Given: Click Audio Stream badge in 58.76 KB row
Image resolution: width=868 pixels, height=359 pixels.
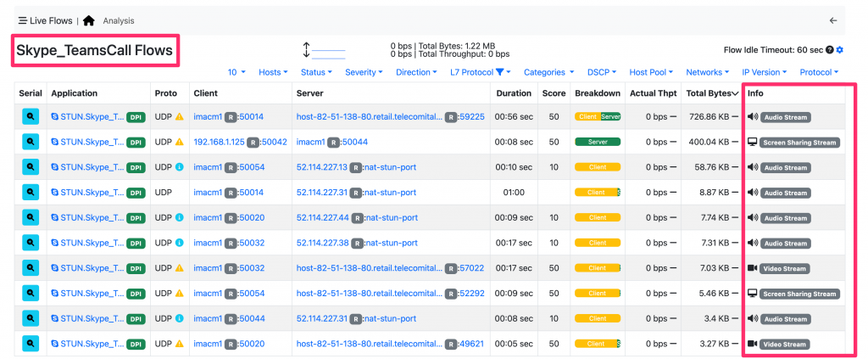Looking at the screenshot, I should click(786, 168).
